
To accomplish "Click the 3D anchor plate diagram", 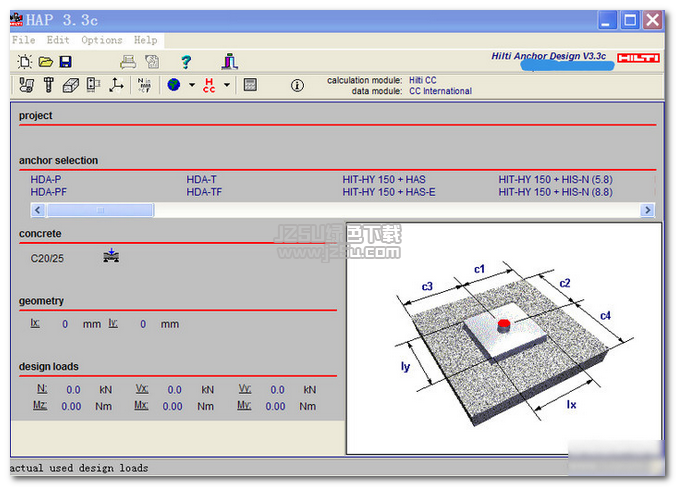I will [504, 338].
